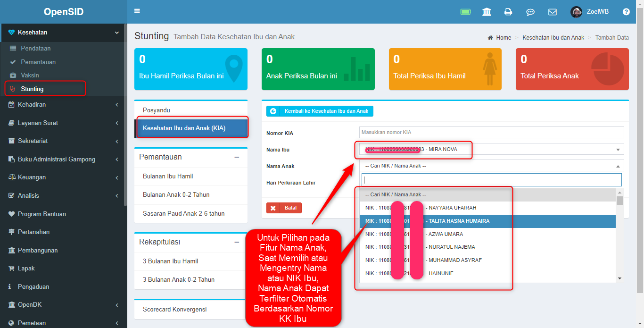Click the institution/bank icon in top bar

[487, 11]
